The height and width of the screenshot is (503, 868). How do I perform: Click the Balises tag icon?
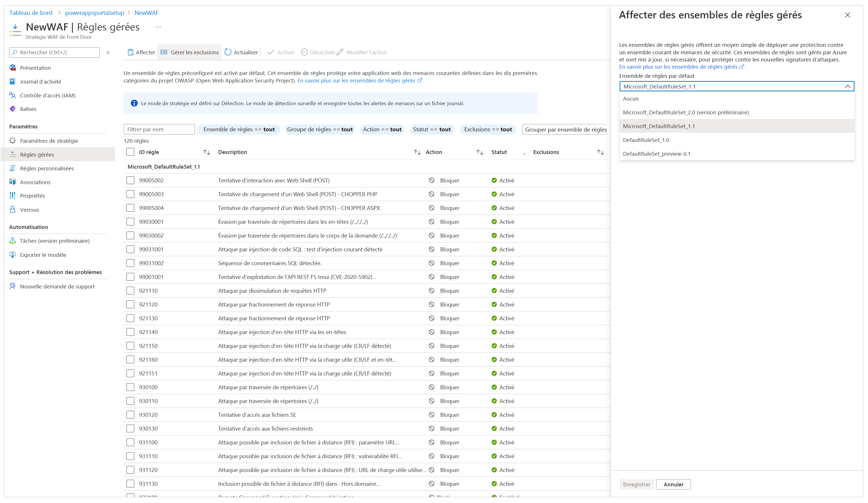(13, 109)
